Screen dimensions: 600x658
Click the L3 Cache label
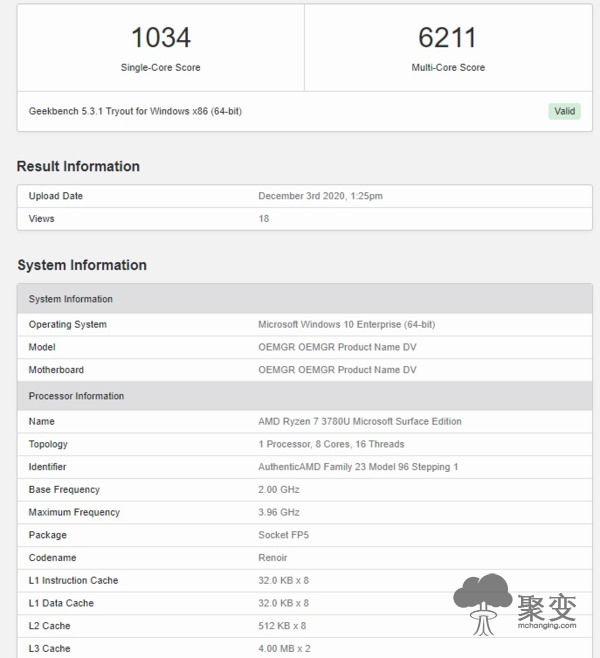(50, 648)
